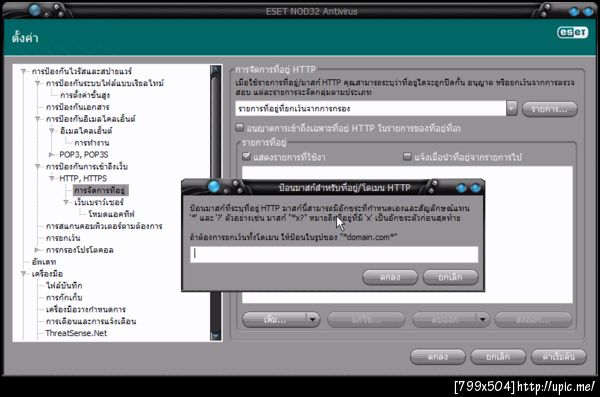The width and height of the screenshot is (600, 397).
Task: Select ไฟล์บันทึก tree item
Action: (64, 286)
